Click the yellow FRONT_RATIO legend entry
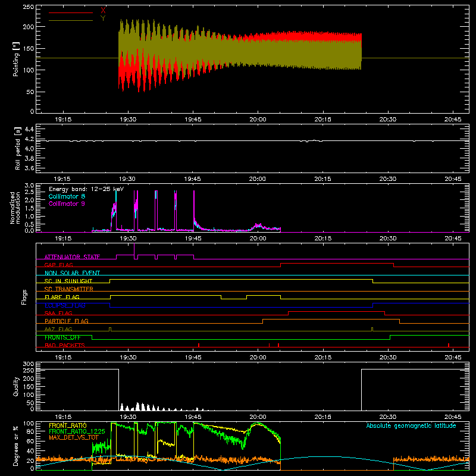 (x=68, y=425)
